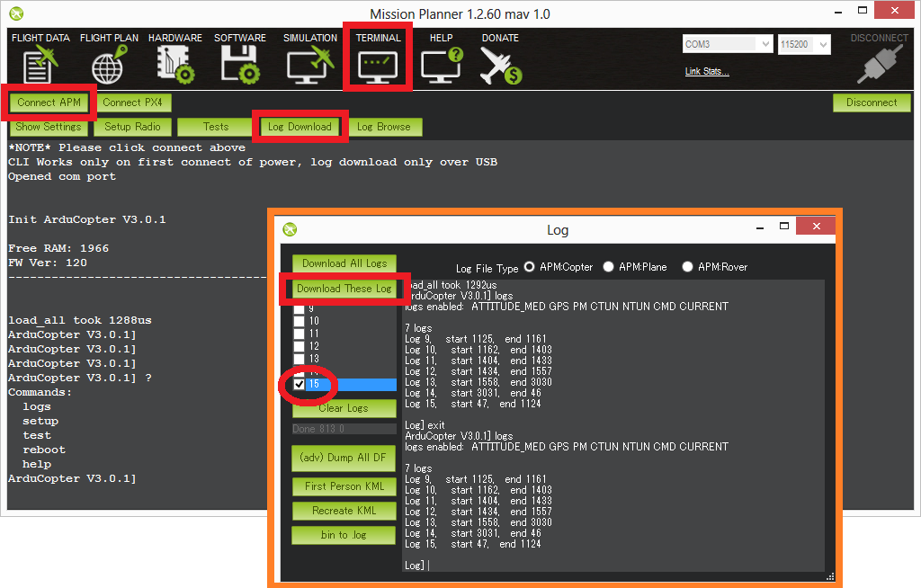921x588 pixels.
Task: Tick the checkbox for log 10
Action: pos(299,321)
